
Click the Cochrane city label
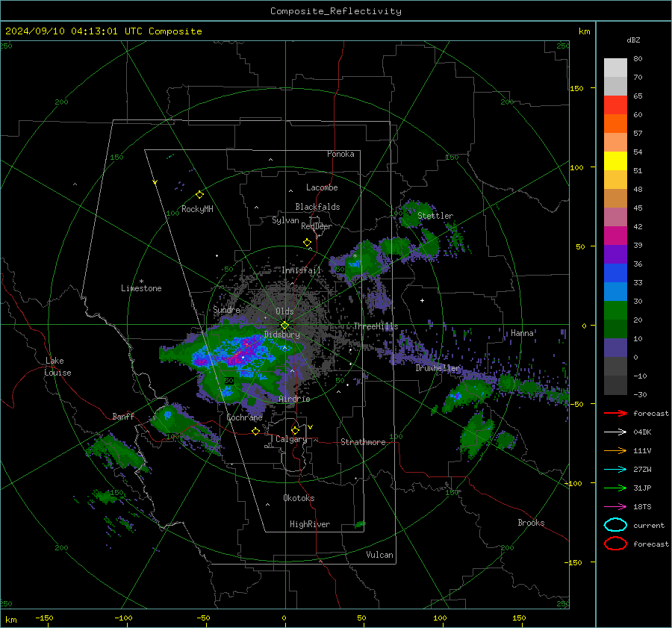(x=244, y=417)
